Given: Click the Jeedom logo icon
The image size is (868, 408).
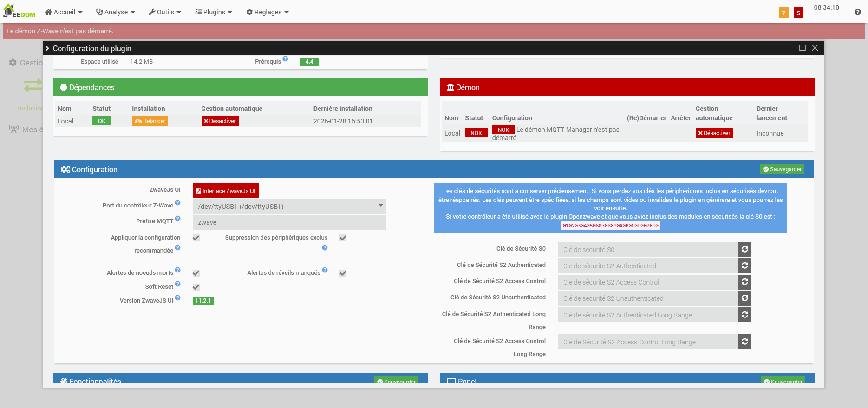Looking at the screenshot, I should pos(19,11).
